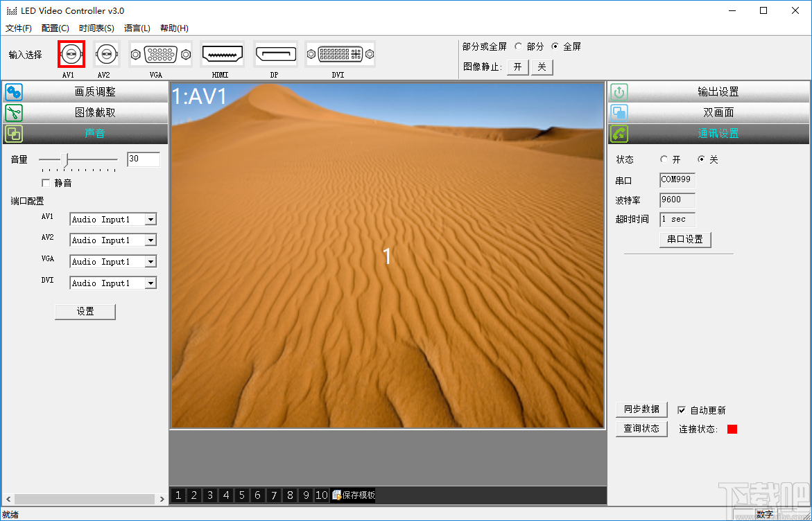Load template slot 8
This screenshot has height=521, width=812.
coord(289,495)
